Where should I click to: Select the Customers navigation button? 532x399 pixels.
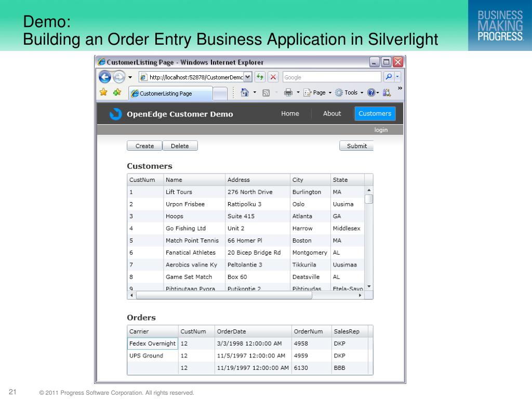pyautogui.click(x=375, y=114)
